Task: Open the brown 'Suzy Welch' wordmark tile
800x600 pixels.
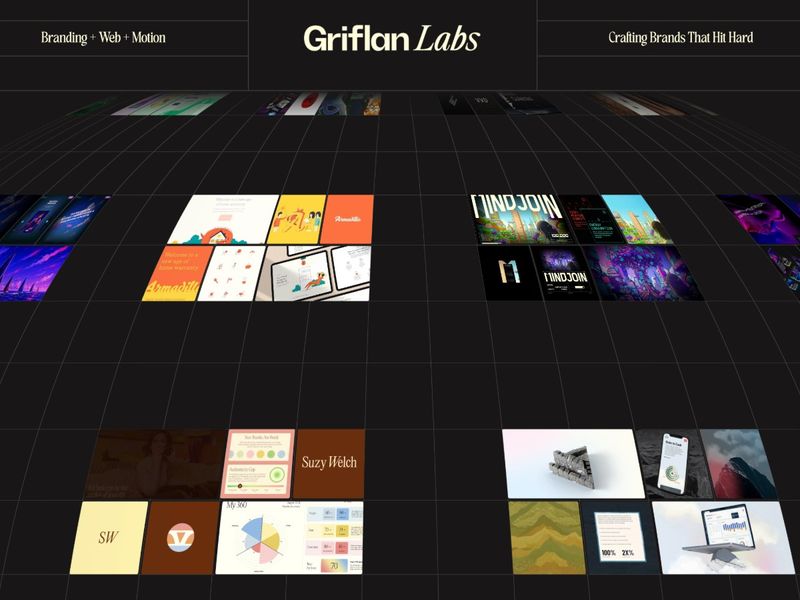Action: click(329, 464)
